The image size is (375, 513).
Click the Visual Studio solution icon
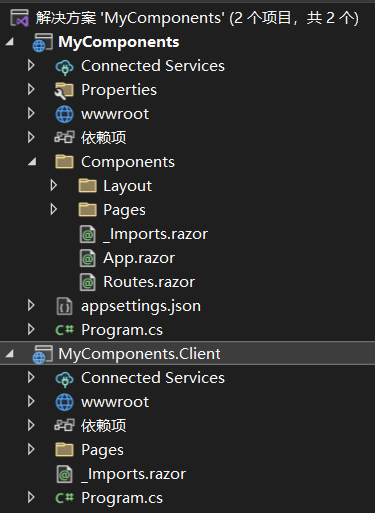(x=19, y=18)
